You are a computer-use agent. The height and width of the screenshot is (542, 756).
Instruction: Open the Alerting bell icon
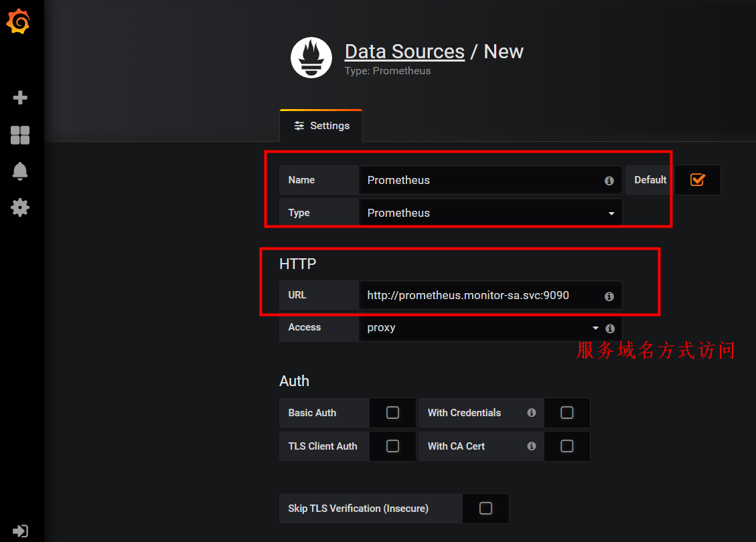(x=20, y=171)
